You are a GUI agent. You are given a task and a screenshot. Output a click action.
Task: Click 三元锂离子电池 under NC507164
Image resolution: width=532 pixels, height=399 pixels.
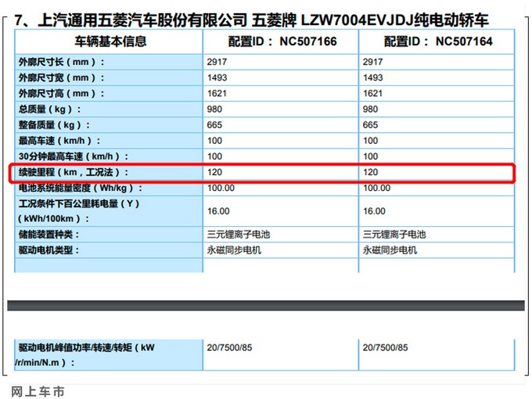pos(394,235)
